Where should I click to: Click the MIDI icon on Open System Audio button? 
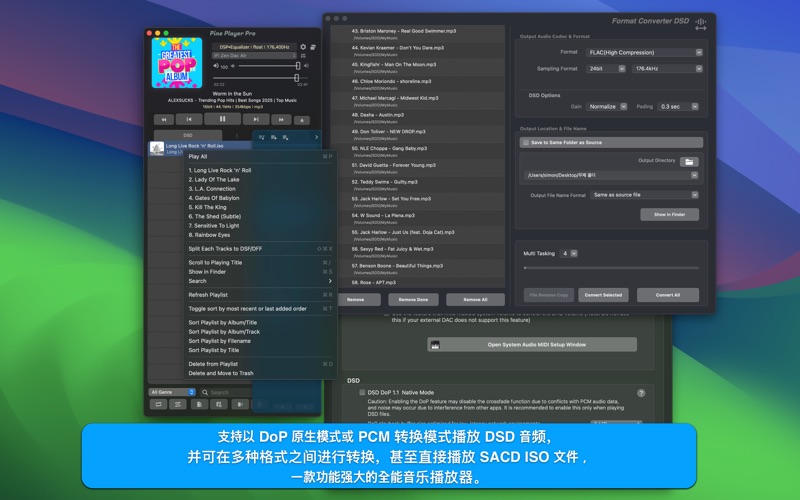click(435, 345)
